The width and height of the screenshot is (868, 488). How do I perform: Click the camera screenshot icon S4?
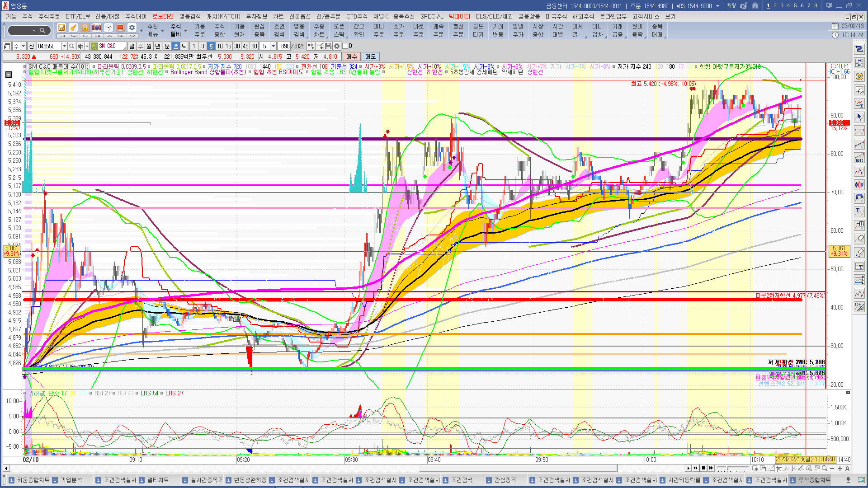coord(97,28)
